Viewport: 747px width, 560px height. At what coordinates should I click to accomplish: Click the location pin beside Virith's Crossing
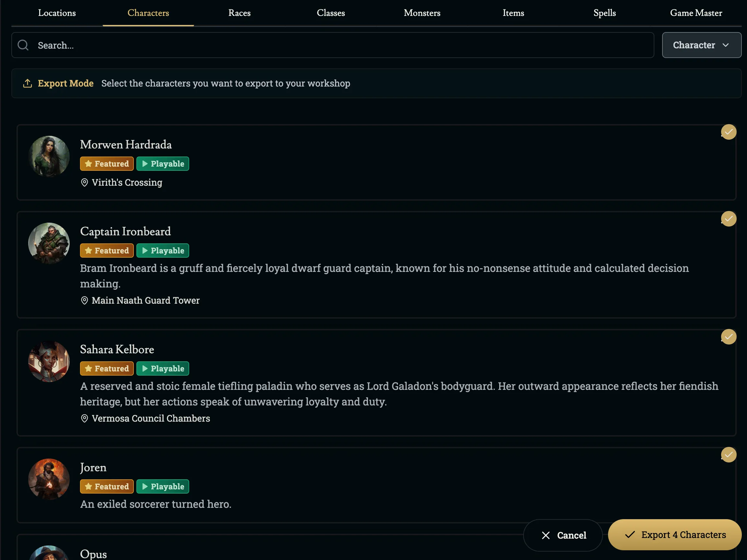85,183
